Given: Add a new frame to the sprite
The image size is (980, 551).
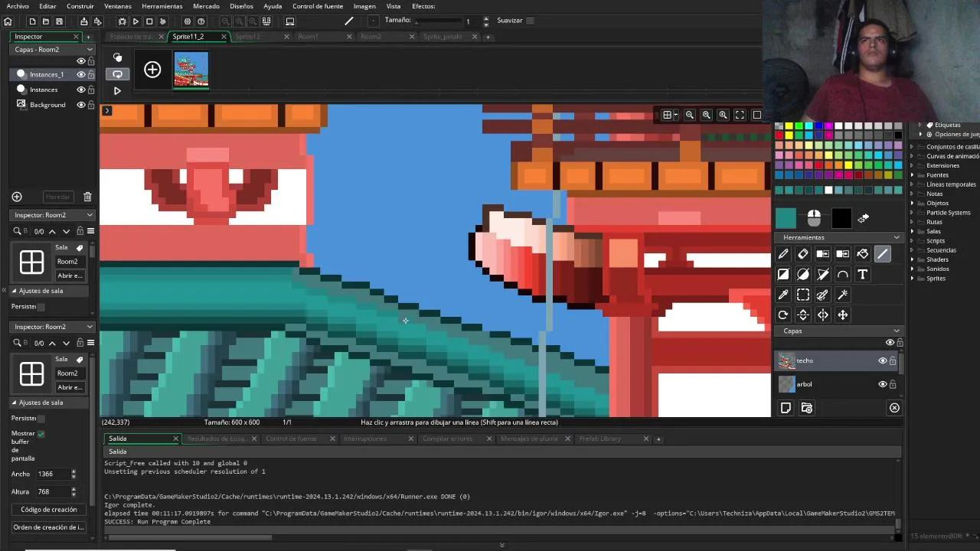Looking at the screenshot, I should tap(152, 70).
